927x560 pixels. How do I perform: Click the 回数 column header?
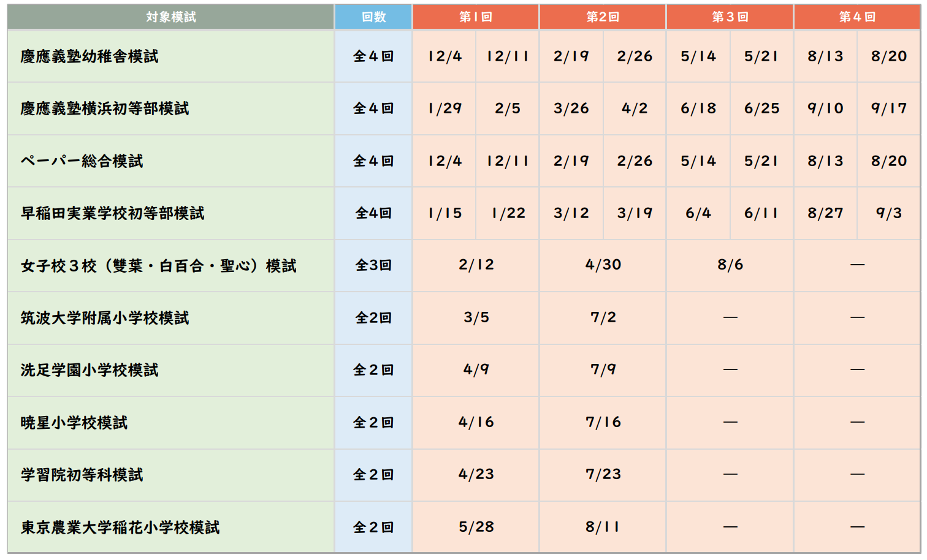tap(373, 17)
